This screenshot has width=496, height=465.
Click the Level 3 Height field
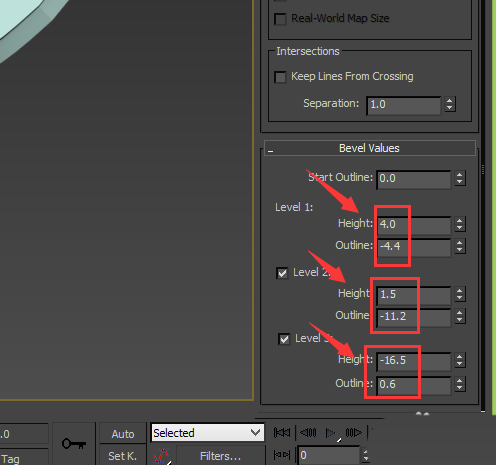pyautogui.click(x=413, y=362)
